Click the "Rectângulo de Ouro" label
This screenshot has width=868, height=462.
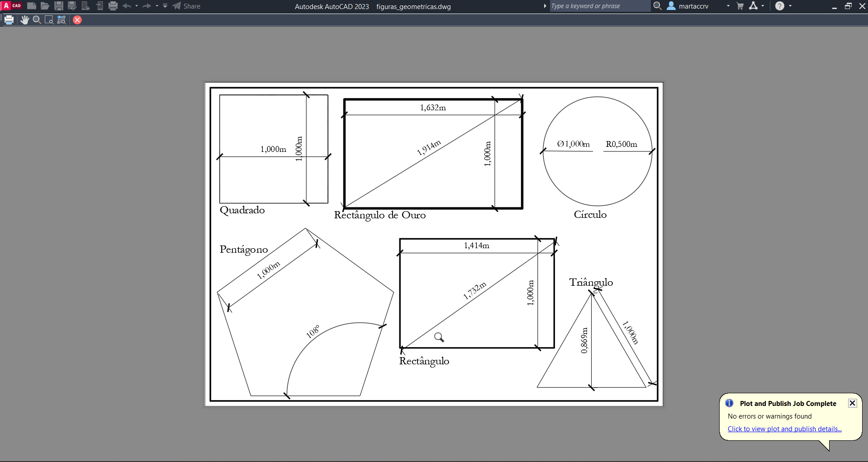[380, 216]
